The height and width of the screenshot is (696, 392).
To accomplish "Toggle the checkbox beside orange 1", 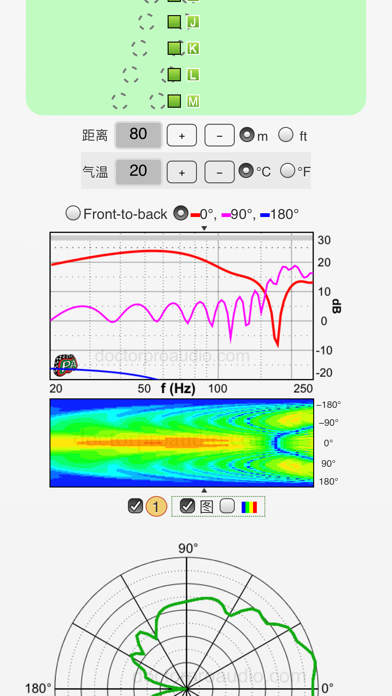I will pos(135,506).
